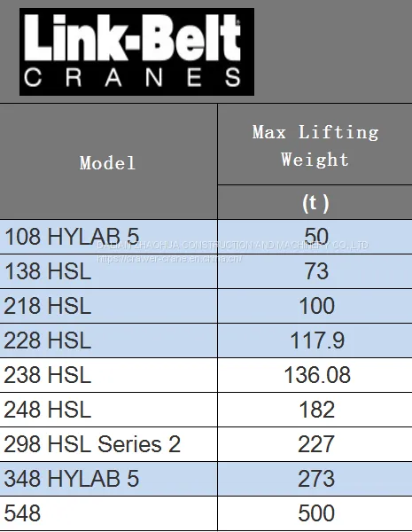The width and height of the screenshot is (412, 532).
Task: Select the 218 HSL row
Action: point(206,306)
